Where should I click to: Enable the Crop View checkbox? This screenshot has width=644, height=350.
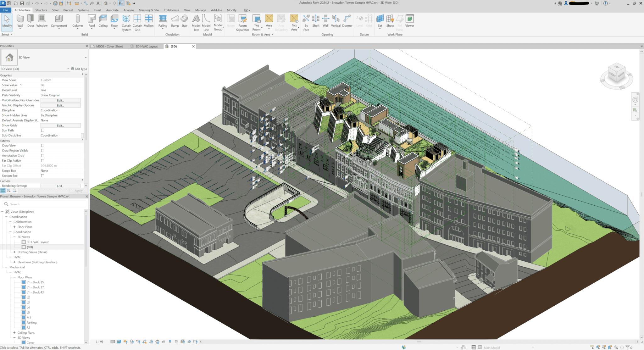pyautogui.click(x=42, y=145)
